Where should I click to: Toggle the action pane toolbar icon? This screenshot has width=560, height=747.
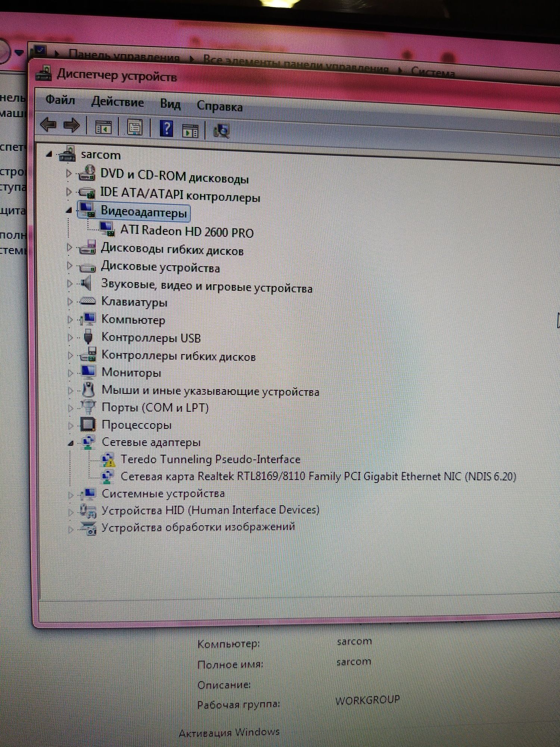coord(190,131)
